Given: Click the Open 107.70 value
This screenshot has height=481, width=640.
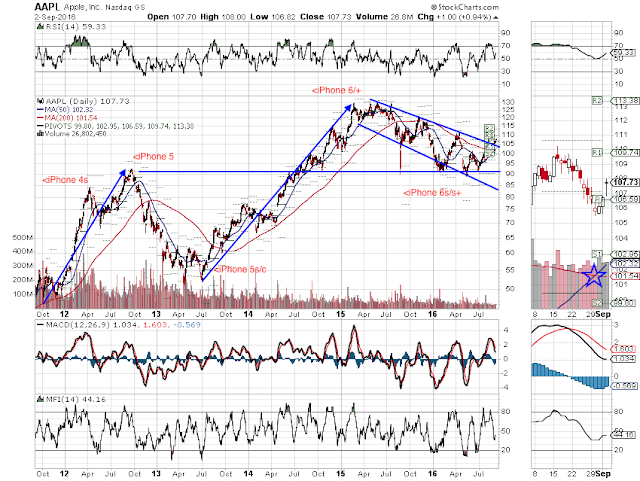Looking at the screenshot, I should coord(172,17).
